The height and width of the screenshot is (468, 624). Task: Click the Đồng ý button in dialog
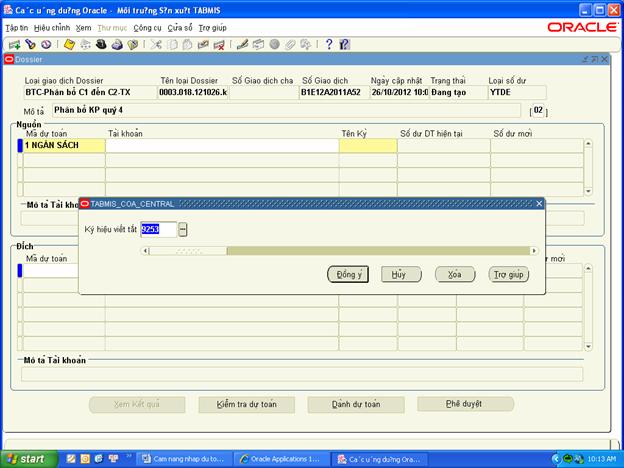point(348,274)
